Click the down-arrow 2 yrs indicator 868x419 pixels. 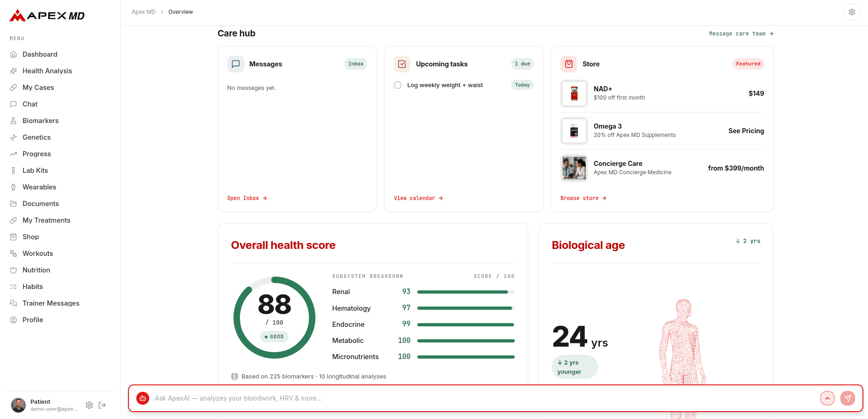pyautogui.click(x=748, y=241)
